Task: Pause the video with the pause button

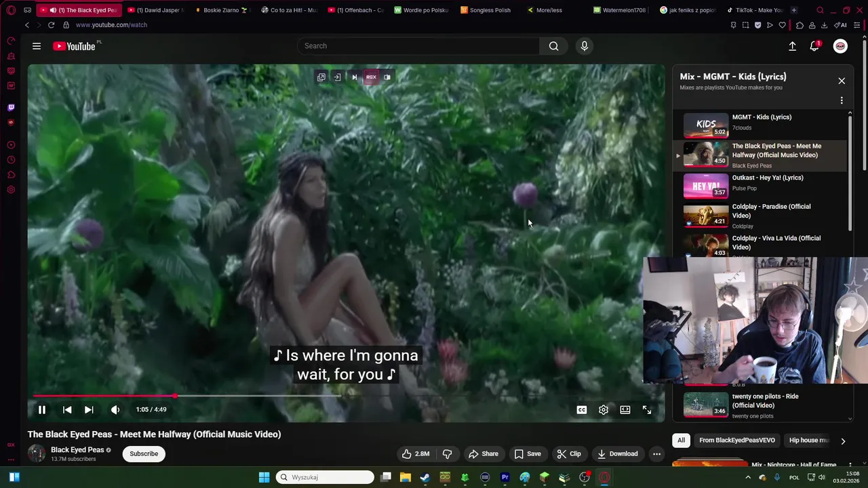Action: click(x=41, y=409)
